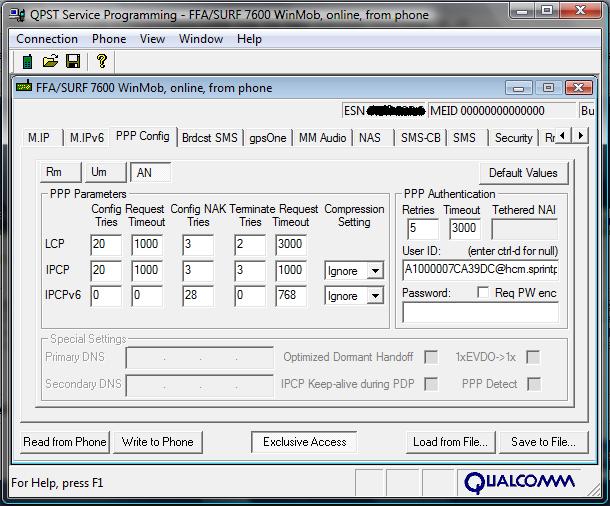This screenshot has width=610, height=506.
Task: Click Read from Phone button
Action: click(65, 442)
